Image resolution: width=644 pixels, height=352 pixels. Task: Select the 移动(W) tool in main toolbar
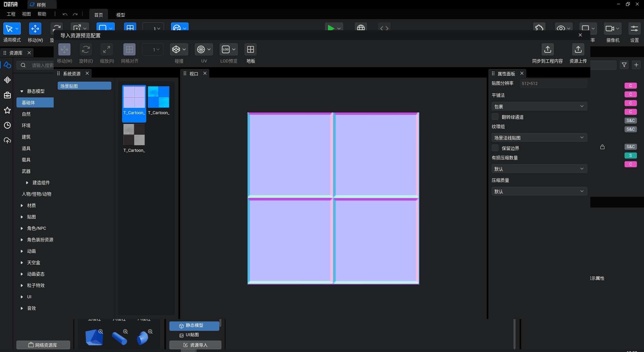tap(35, 29)
